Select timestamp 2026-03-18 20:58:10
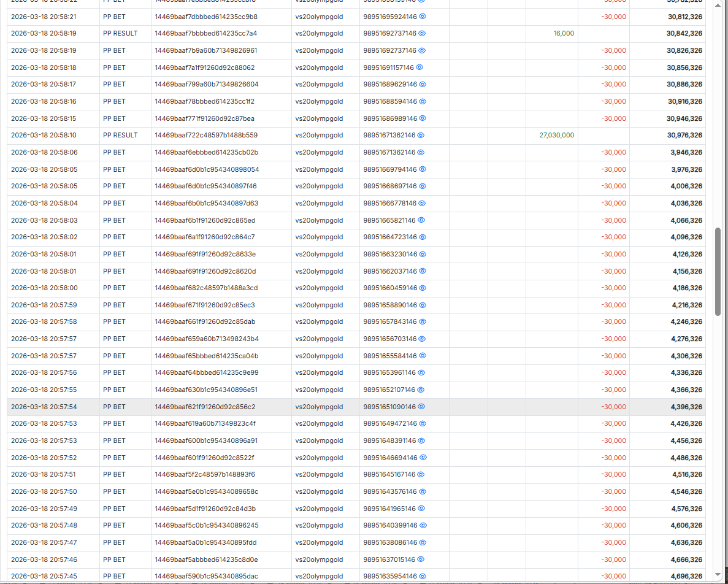The image size is (728, 584). tap(44, 135)
